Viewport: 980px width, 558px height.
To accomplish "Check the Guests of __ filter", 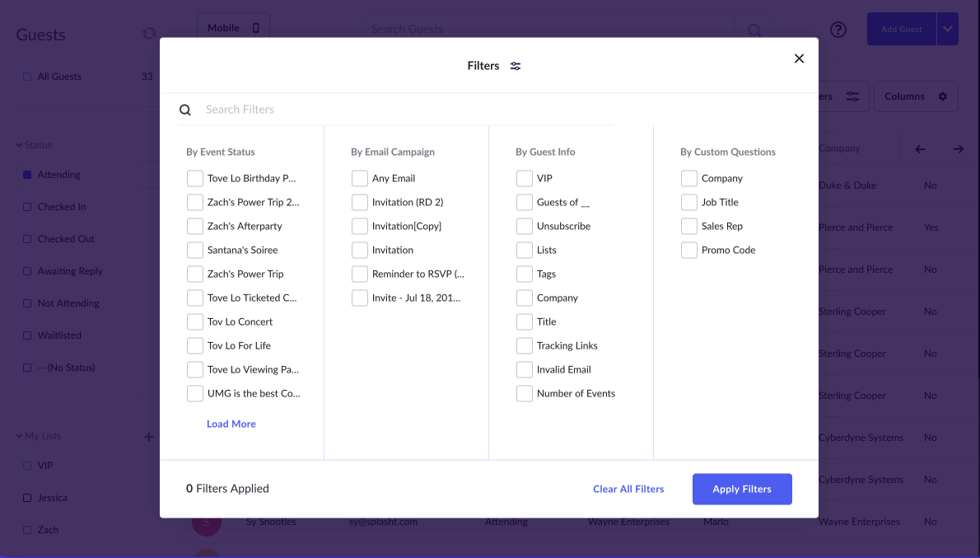I will pyautogui.click(x=525, y=202).
